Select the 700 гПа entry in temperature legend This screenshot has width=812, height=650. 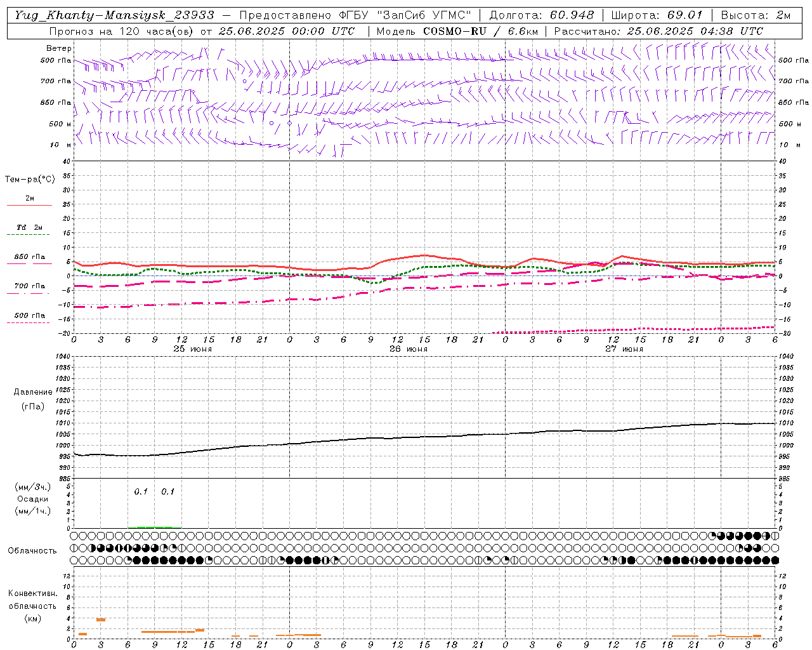(29, 286)
